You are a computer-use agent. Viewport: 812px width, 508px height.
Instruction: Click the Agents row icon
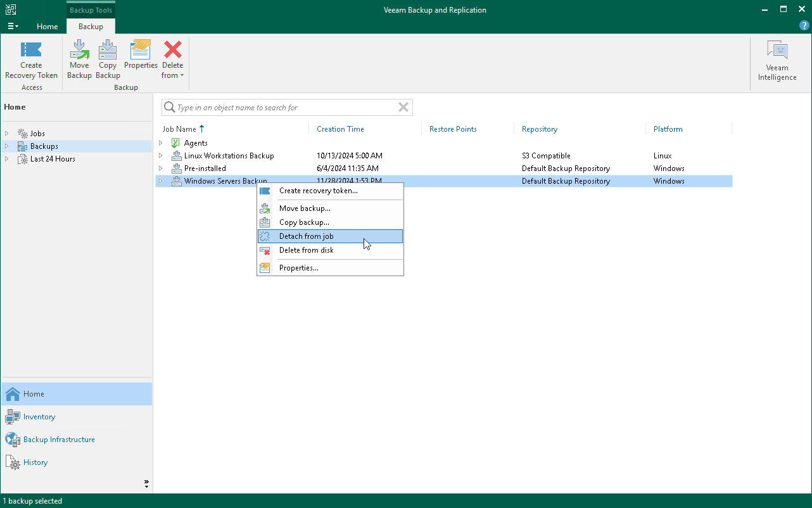coord(176,143)
